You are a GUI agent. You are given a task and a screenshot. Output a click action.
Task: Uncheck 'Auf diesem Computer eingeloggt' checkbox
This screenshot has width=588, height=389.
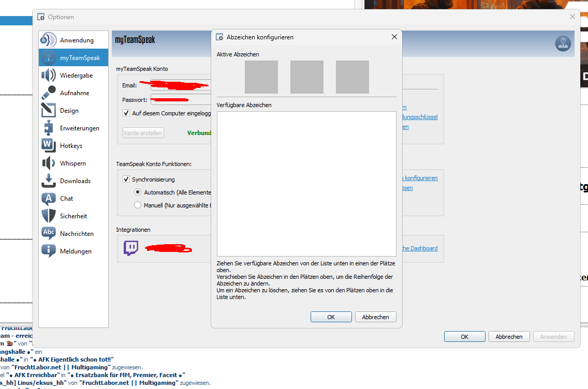tap(126, 113)
